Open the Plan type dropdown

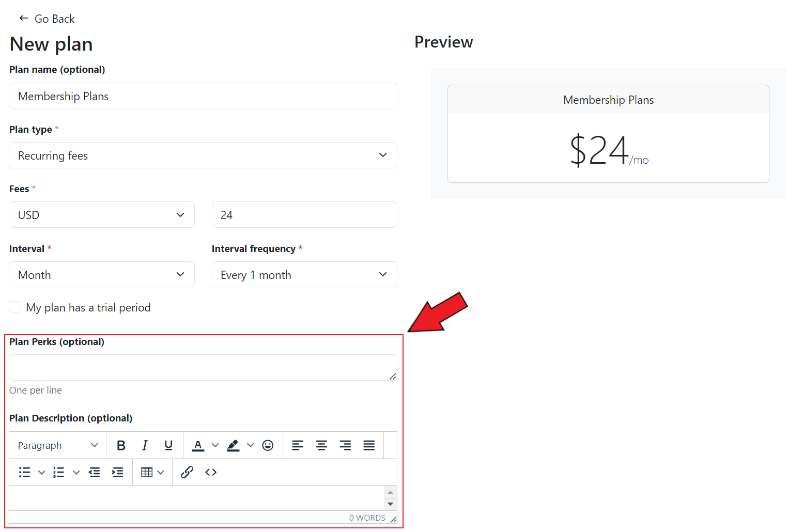point(203,155)
